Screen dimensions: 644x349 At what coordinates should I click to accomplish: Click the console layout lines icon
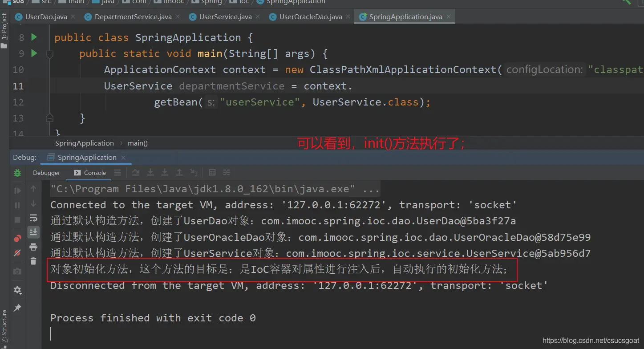coord(117,173)
